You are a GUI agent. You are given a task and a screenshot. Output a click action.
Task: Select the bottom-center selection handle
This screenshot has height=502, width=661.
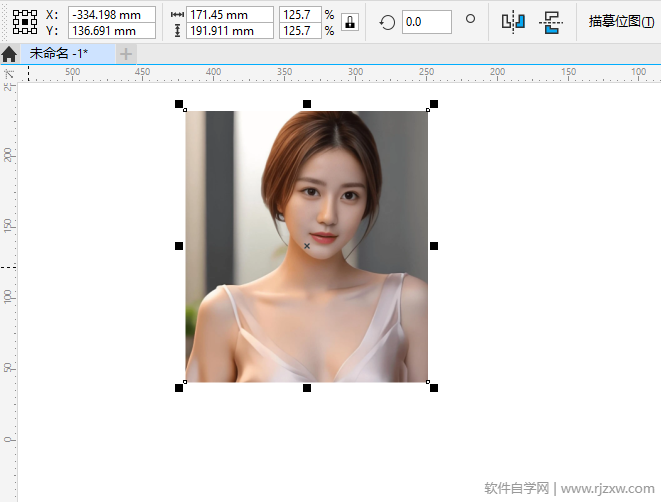coord(307,388)
